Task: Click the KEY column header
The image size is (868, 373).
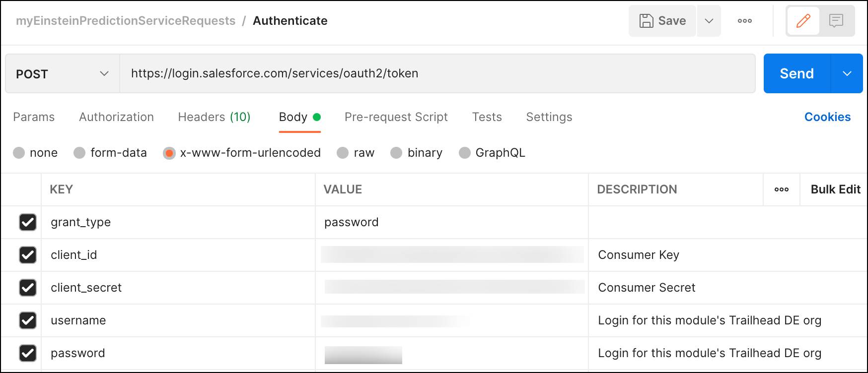Action: click(62, 189)
